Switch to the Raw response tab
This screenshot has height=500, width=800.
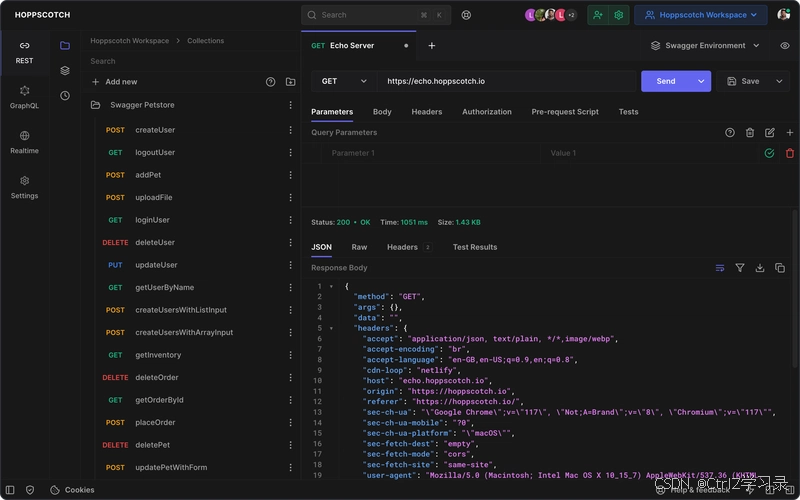click(x=359, y=247)
